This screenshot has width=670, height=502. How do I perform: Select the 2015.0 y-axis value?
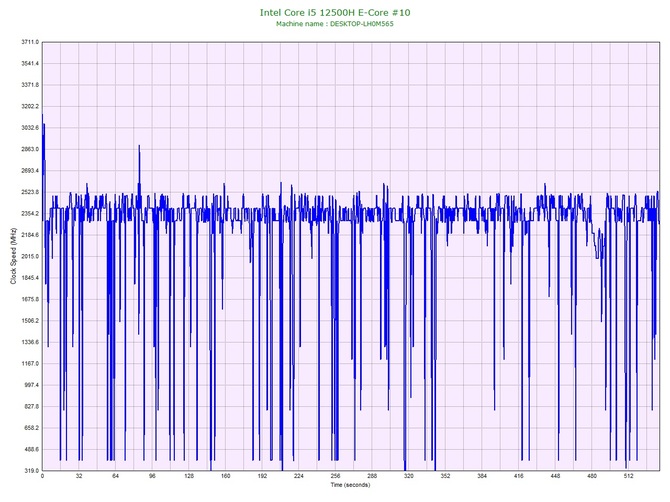[x=30, y=256]
